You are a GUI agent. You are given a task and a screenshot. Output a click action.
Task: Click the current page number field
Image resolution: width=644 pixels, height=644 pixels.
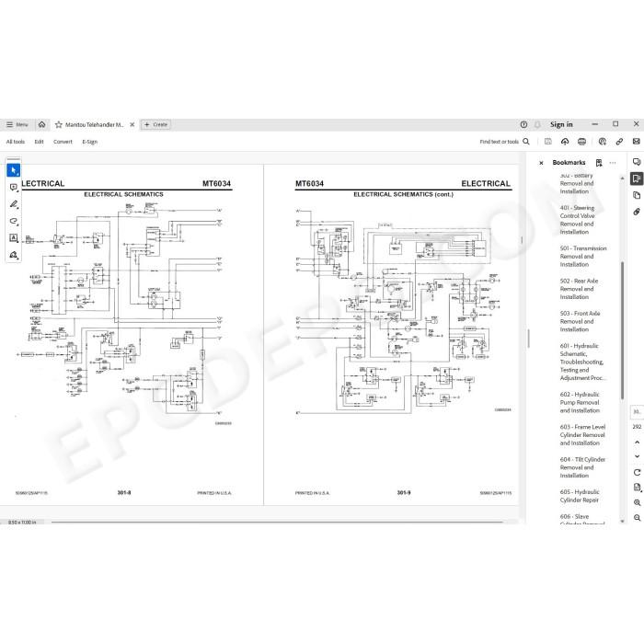637,411
